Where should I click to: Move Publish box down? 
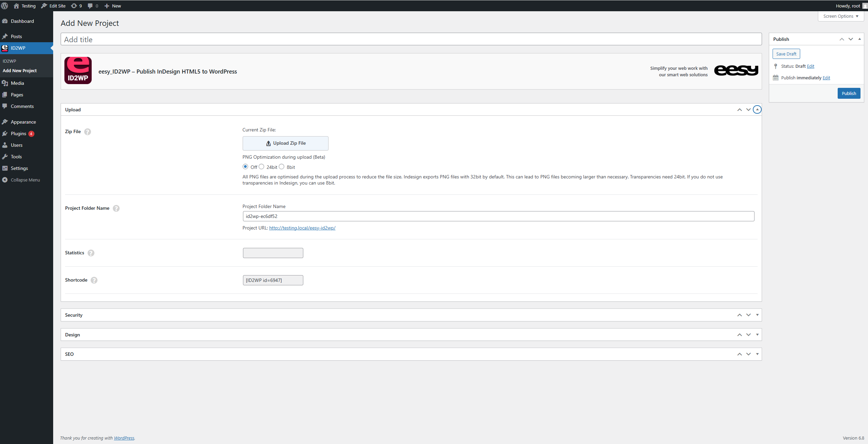tap(851, 39)
